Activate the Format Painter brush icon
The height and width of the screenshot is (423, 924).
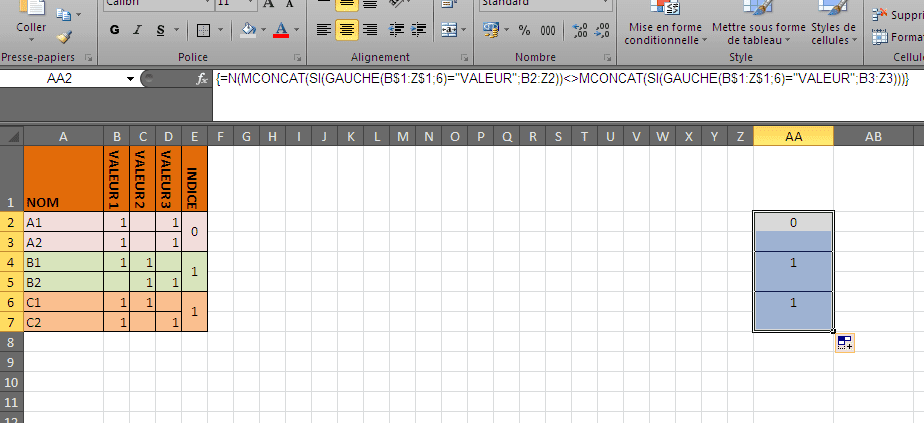coord(64,37)
